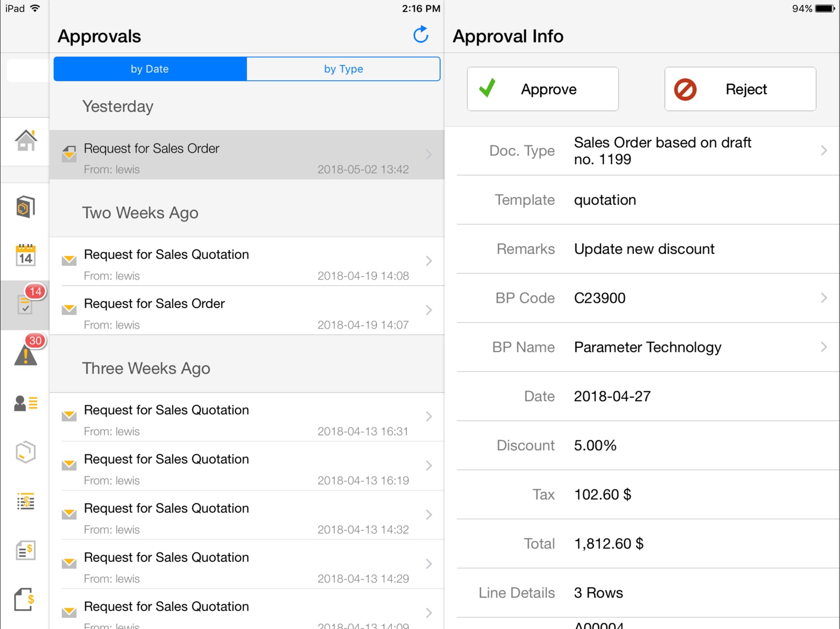The height and width of the screenshot is (629, 840).
Task: Switch to the by Date tab
Action: [x=150, y=69]
